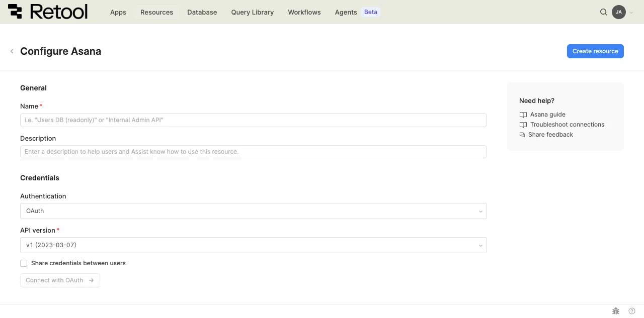The width and height of the screenshot is (644, 318).
Task: Click the Troubleshoot connections book icon
Action: pos(523,125)
